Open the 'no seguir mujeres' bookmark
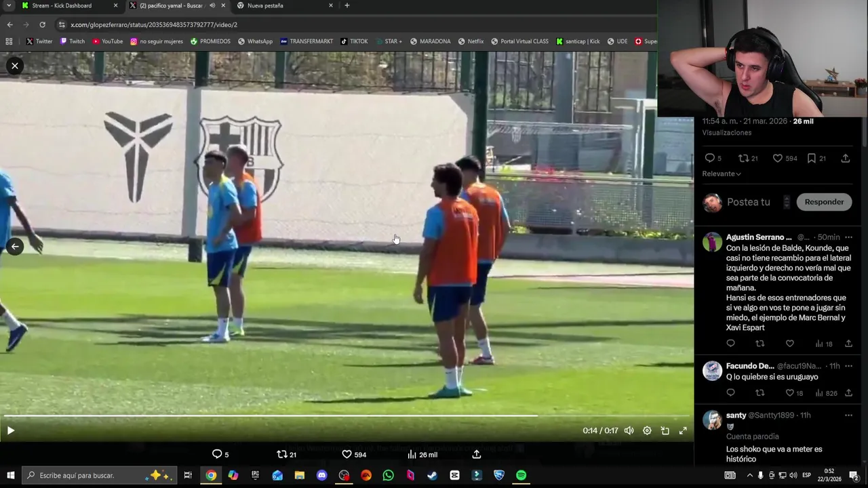The width and height of the screenshot is (868, 488). [x=157, y=41]
